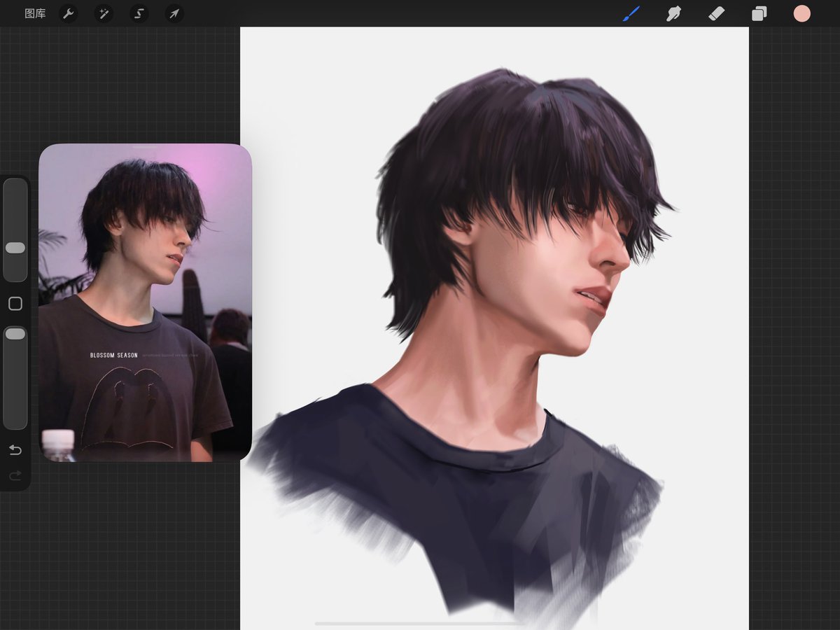Open the active color swatch

(x=801, y=13)
